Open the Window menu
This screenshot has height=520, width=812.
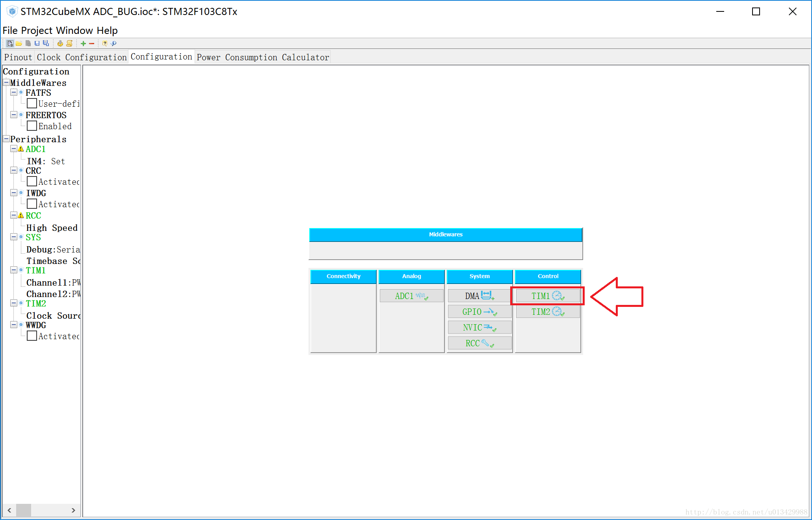(x=74, y=30)
